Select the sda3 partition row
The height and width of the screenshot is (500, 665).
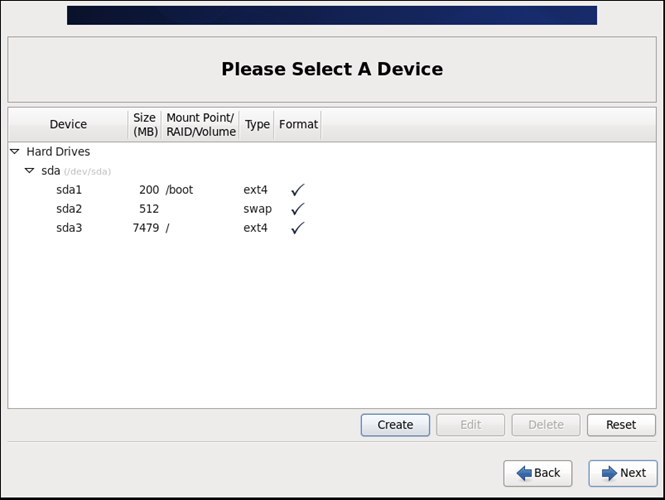[332, 228]
